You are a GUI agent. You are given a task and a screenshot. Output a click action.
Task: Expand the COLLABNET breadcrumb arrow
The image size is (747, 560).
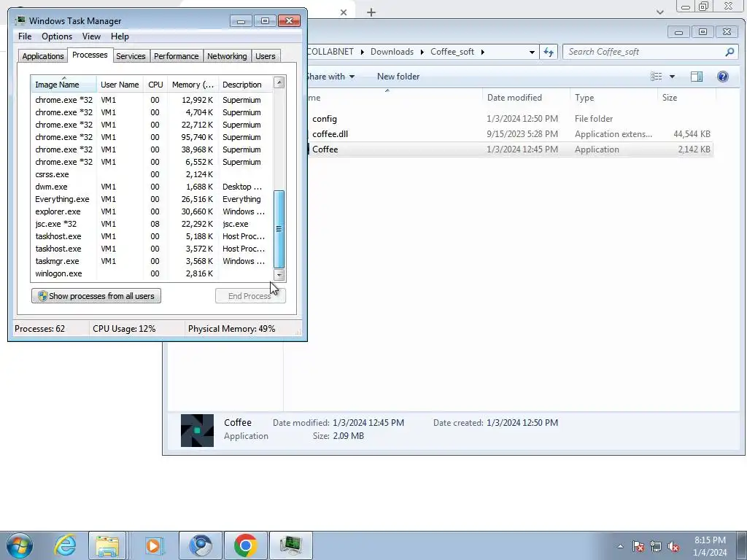[x=362, y=52]
